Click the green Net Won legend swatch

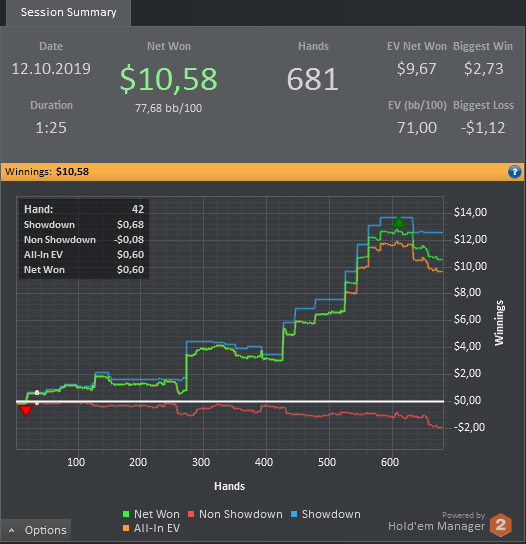click(126, 514)
